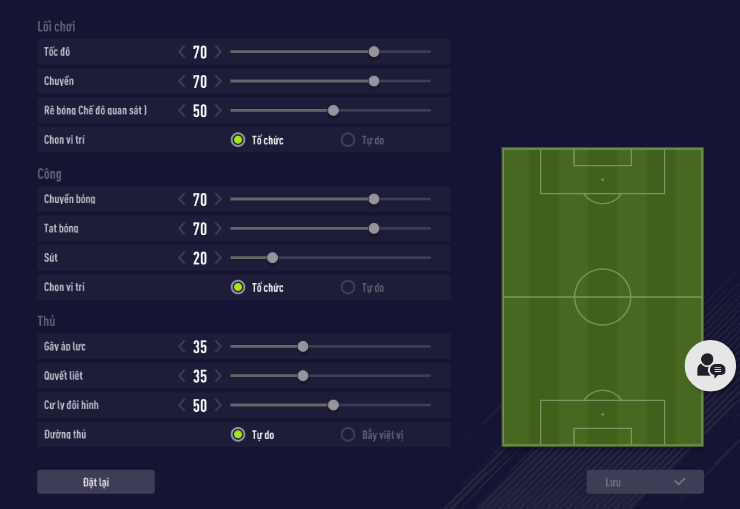This screenshot has width=740, height=509.
Task: Decrease Chuyền value with left arrow
Action: tap(181, 82)
